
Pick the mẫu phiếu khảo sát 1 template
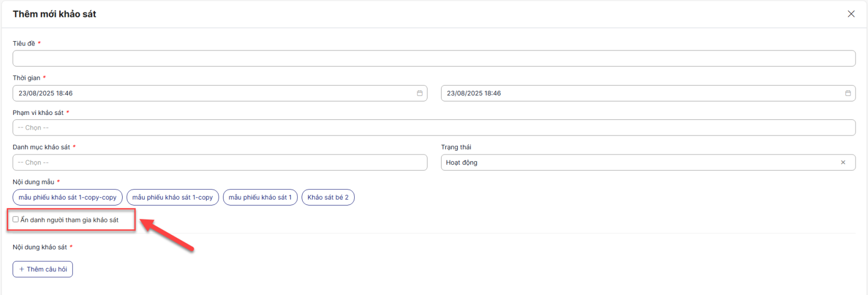pyautogui.click(x=260, y=197)
